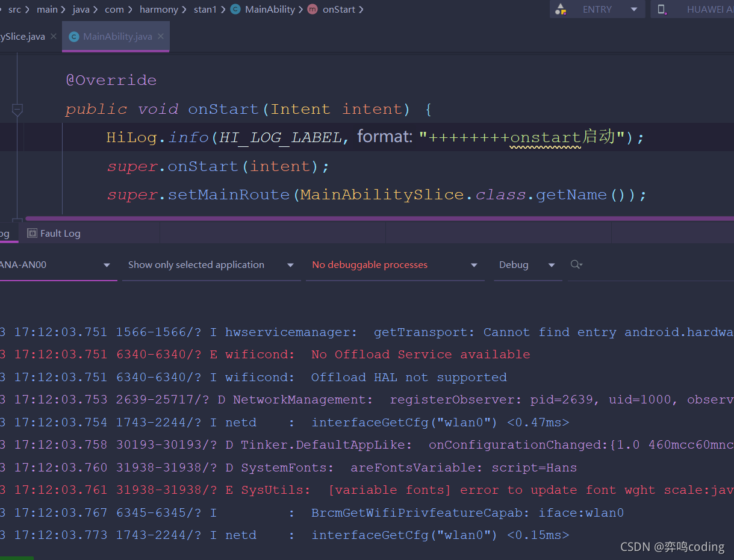
Task: Click the log search magnifier icon
Action: click(576, 264)
